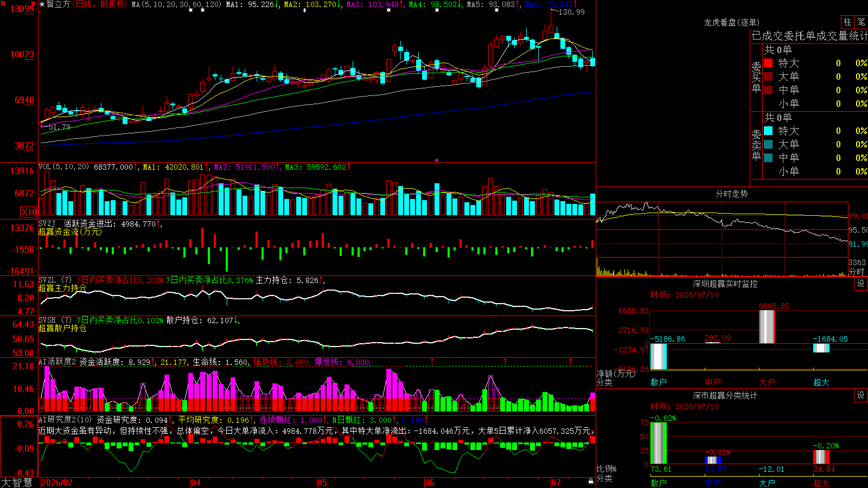Click the teal 中单 sell-order swatch
This screenshot has height=488, width=868.
click(768, 158)
